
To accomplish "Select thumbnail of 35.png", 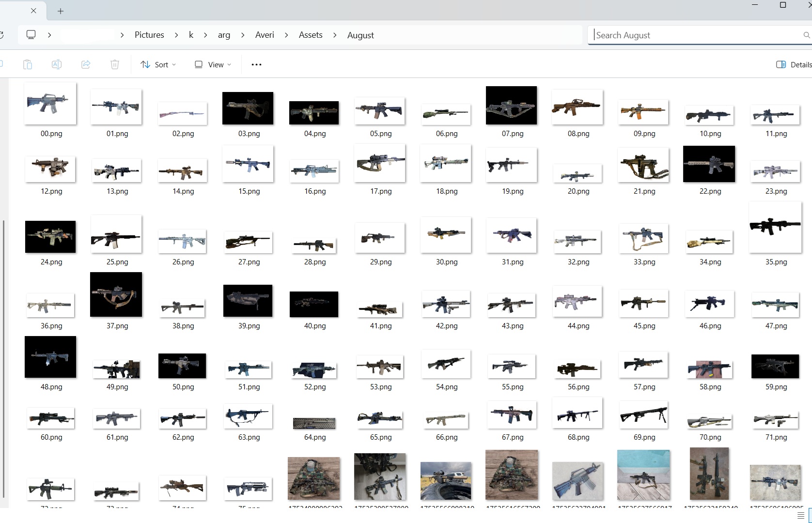I will point(775,227).
